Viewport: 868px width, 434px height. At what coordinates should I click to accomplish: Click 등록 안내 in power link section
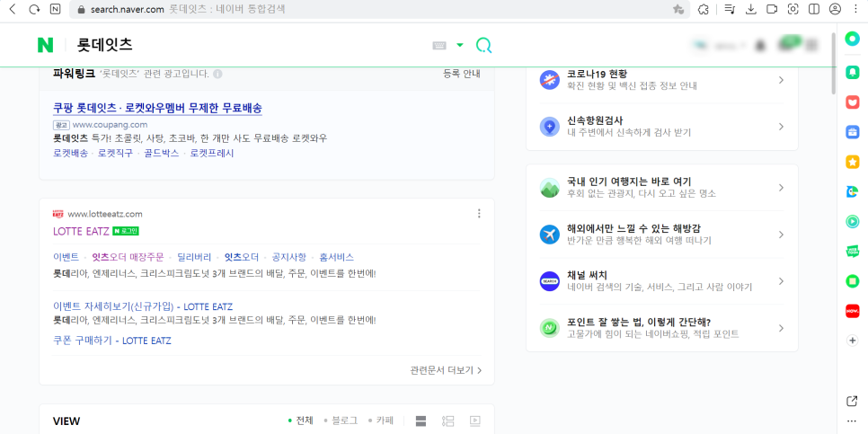click(x=462, y=74)
